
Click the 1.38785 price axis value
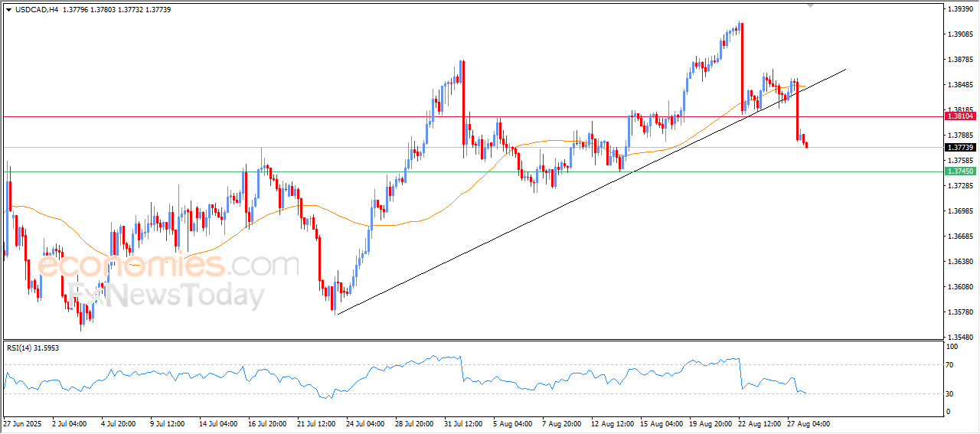tap(960, 60)
